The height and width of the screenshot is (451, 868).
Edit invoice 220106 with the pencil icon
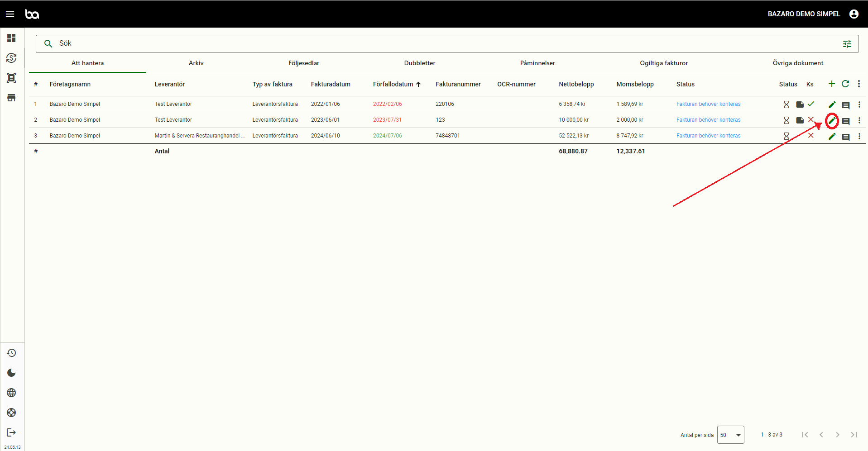click(832, 104)
